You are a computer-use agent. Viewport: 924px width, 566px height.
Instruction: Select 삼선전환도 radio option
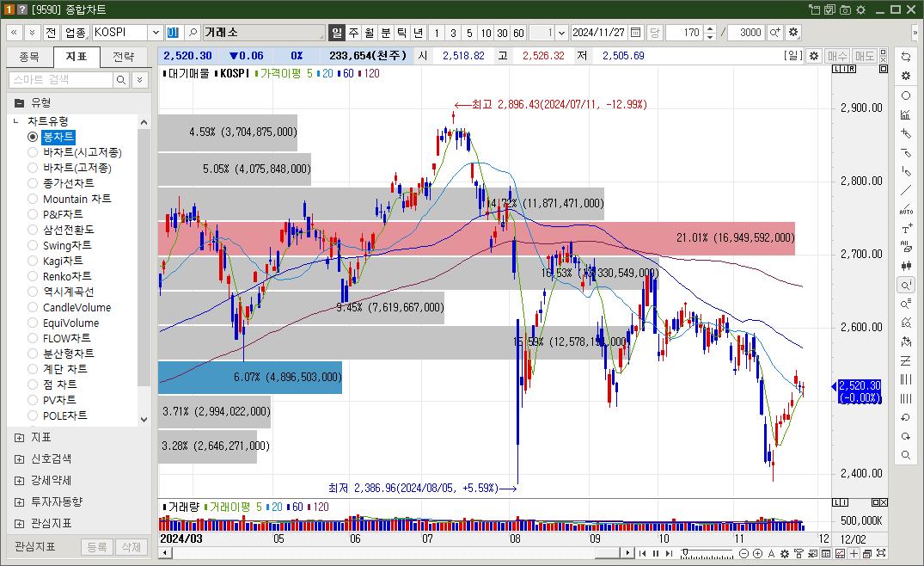[x=33, y=230]
